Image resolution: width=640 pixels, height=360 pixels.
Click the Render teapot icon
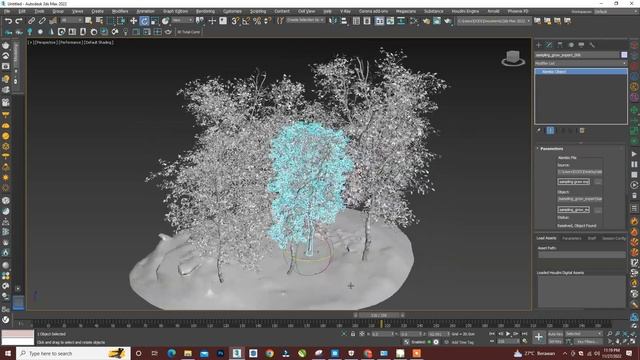[447, 20]
